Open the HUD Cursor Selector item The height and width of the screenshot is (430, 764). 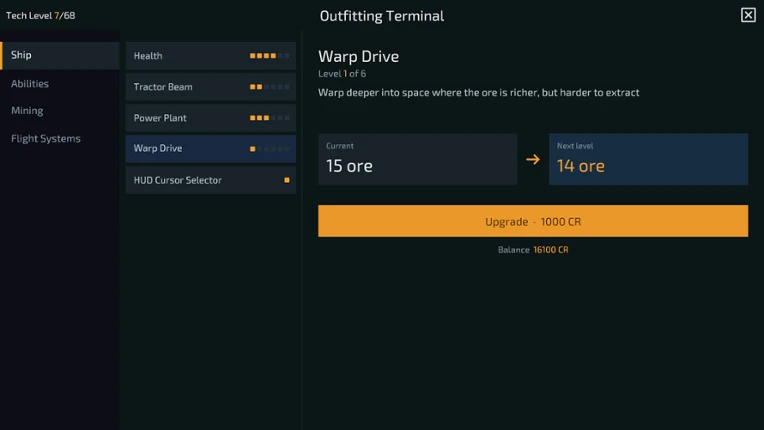tap(210, 180)
